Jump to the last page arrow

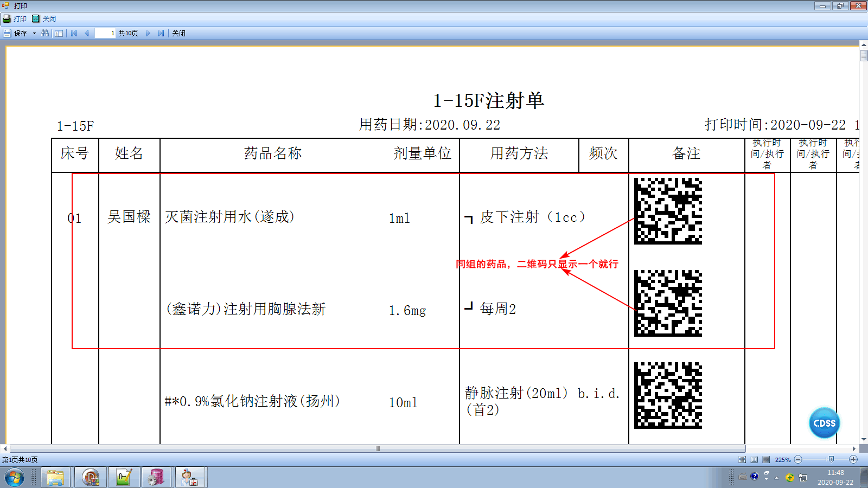click(x=161, y=33)
